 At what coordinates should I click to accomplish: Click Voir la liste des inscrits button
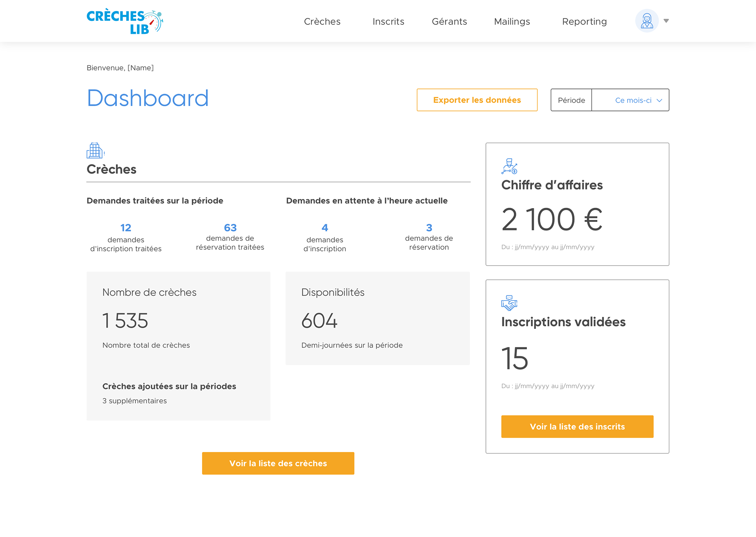point(577,426)
